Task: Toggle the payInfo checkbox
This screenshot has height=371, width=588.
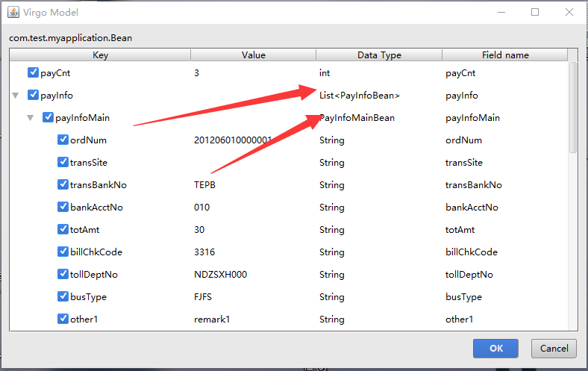Action: (33, 96)
